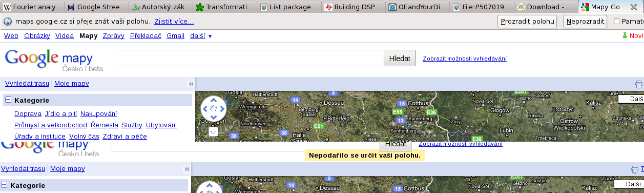This screenshot has height=193, width=644.
Task: Click the green flask icon next to Nový
Action: (x=625, y=36)
